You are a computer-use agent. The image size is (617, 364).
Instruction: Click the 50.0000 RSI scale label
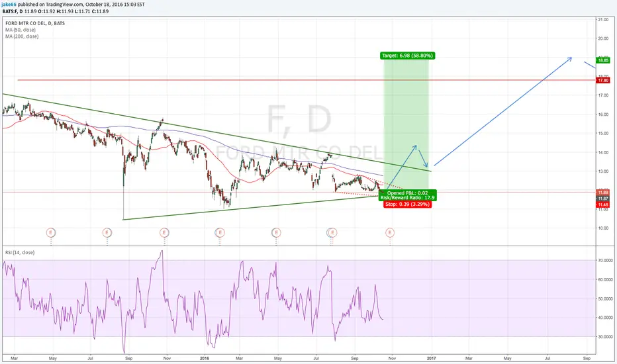pos(605,298)
